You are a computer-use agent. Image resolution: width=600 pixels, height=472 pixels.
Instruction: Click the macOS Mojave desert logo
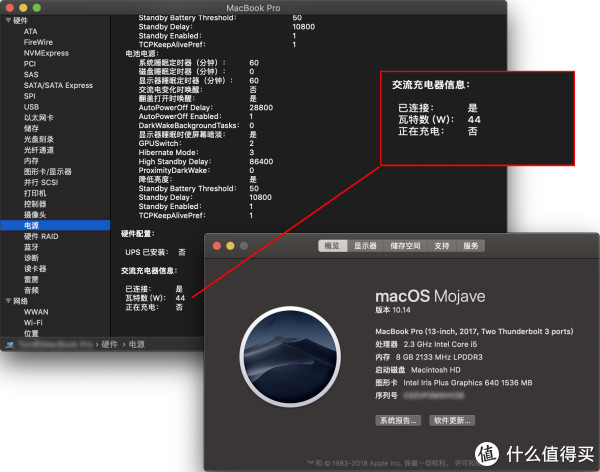(290, 356)
